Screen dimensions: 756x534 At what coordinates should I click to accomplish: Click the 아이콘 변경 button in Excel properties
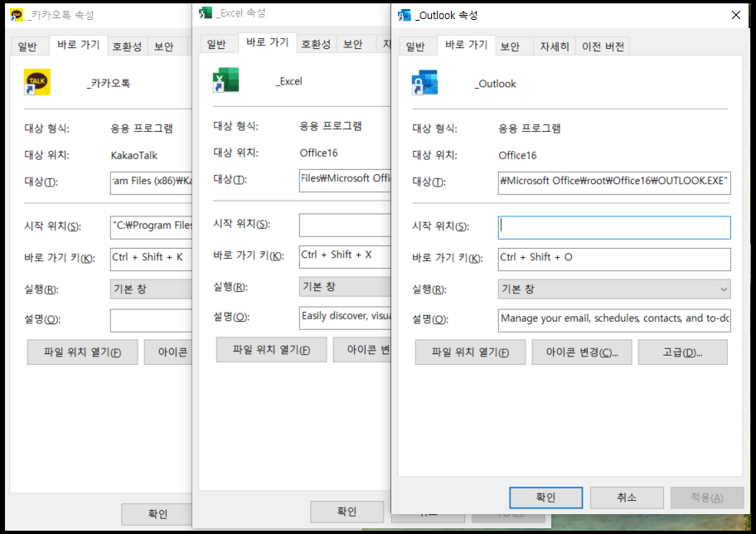[361, 350]
